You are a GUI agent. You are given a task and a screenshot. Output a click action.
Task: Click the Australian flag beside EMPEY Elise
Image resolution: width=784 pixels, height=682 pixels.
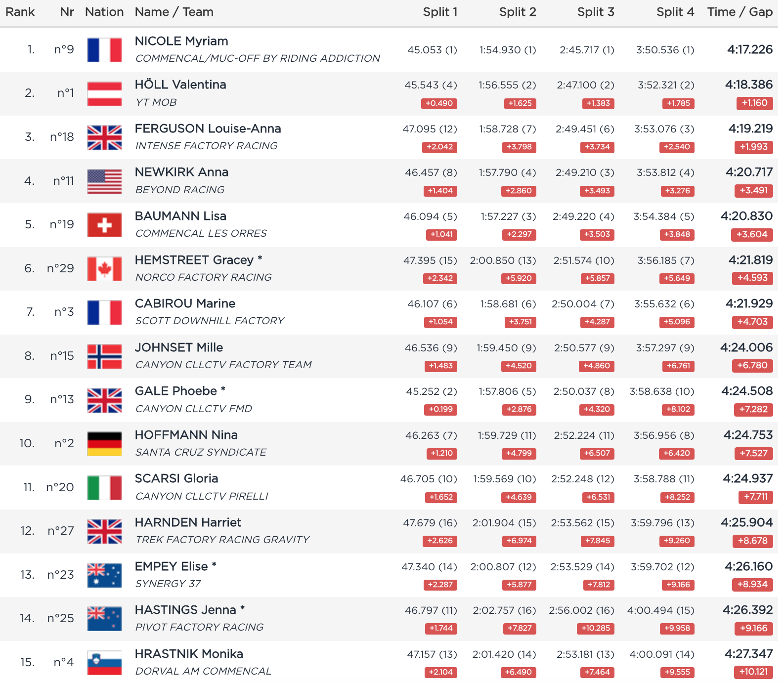point(104,575)
